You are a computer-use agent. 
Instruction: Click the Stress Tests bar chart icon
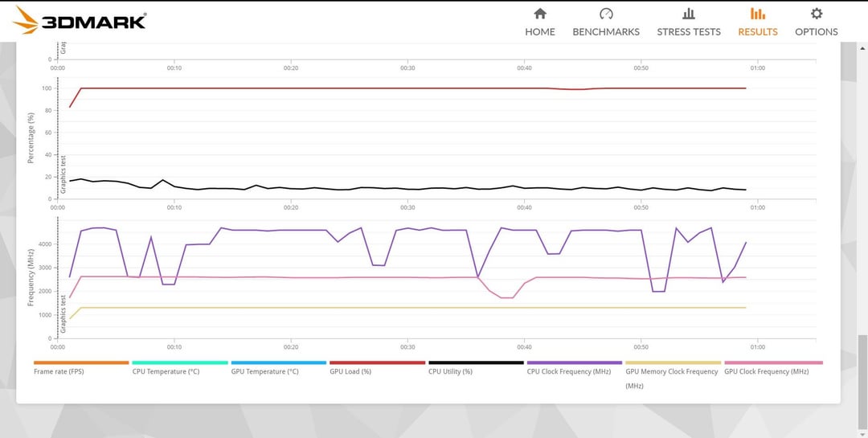click(689, 14)
